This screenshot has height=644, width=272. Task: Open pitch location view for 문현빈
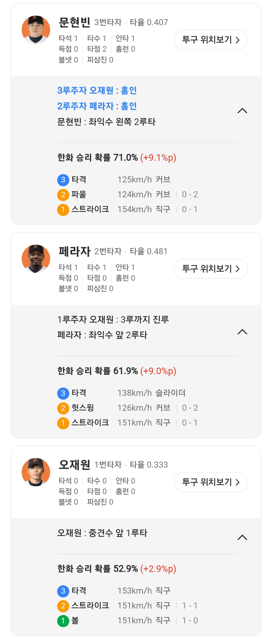[211, 40]
